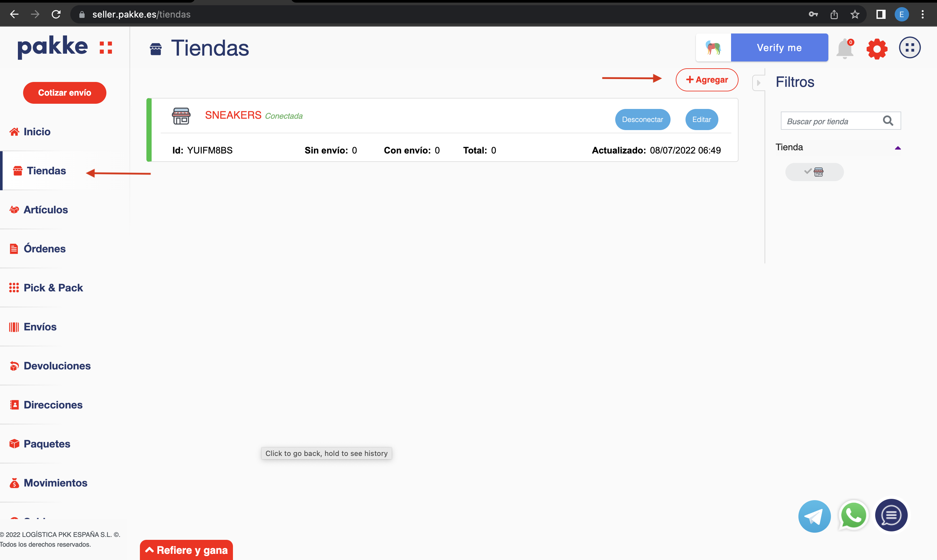Disconnect the SNEAKERS store
Viewport: 937px width, 560px height.
point(642,120)
